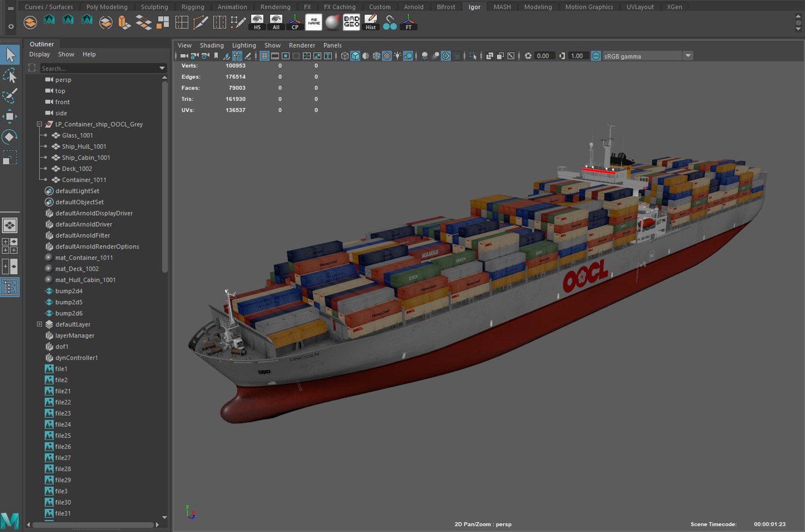Open the sRGB gamma view transform dropdown
This screenshot has height=532, width=805.
[x=688, y=56]
